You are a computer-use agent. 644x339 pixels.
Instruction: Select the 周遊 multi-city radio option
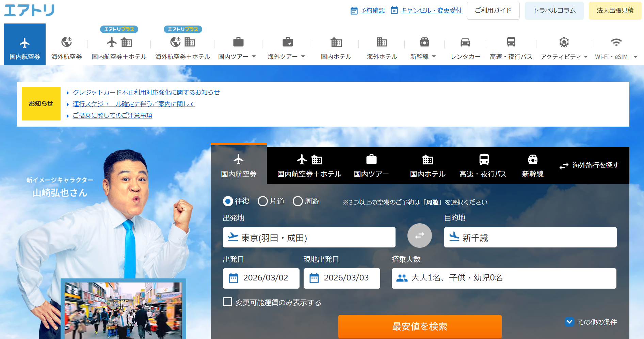coord(298,201)
